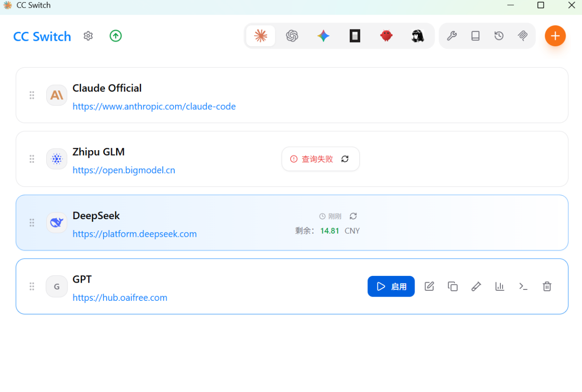This screenshot has width=582, height=392.
Task: Open the wrench tools icon
Action: point(452,36)
